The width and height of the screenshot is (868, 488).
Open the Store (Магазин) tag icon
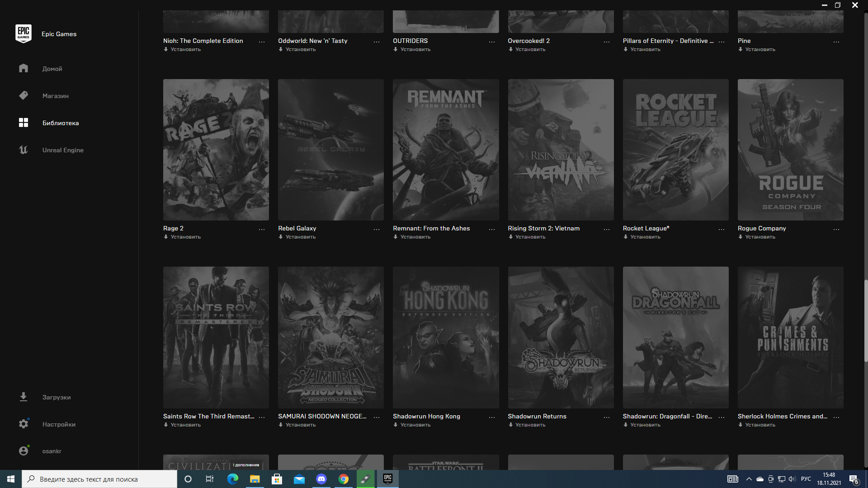tap(24, 95)
